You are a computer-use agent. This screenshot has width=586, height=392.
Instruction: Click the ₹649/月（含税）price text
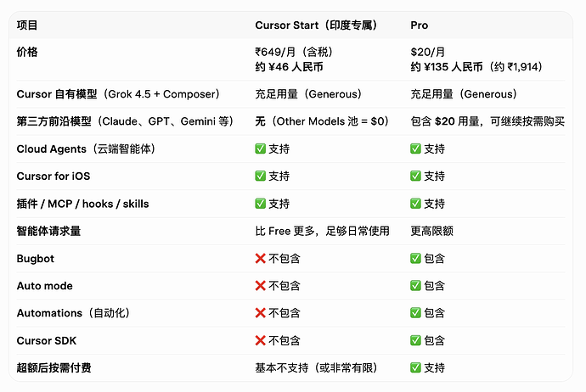295,52
